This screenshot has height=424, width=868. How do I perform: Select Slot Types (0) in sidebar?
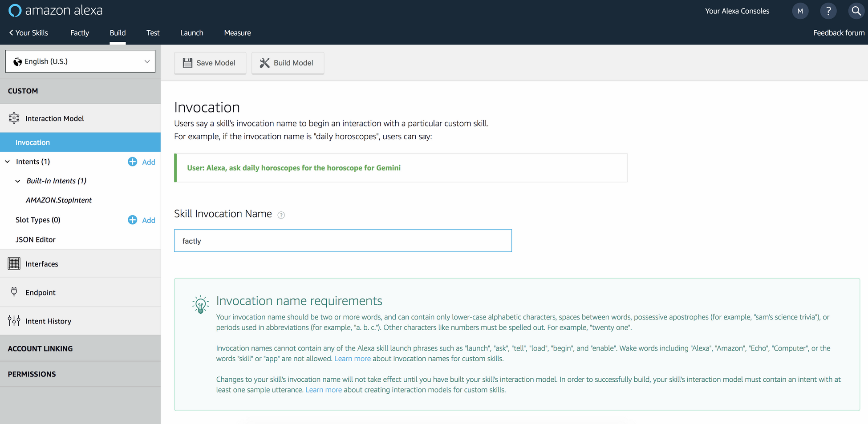tap(38, 220)
